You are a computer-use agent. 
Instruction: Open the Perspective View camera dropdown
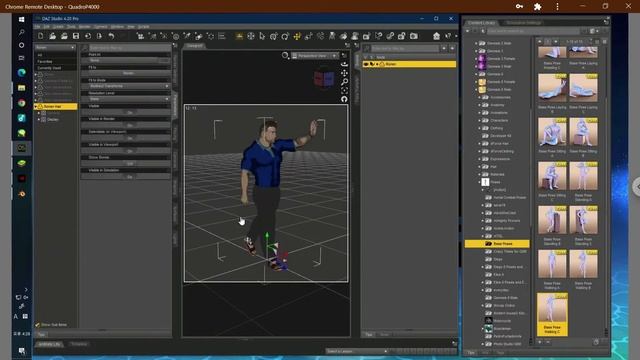(315, 56)
